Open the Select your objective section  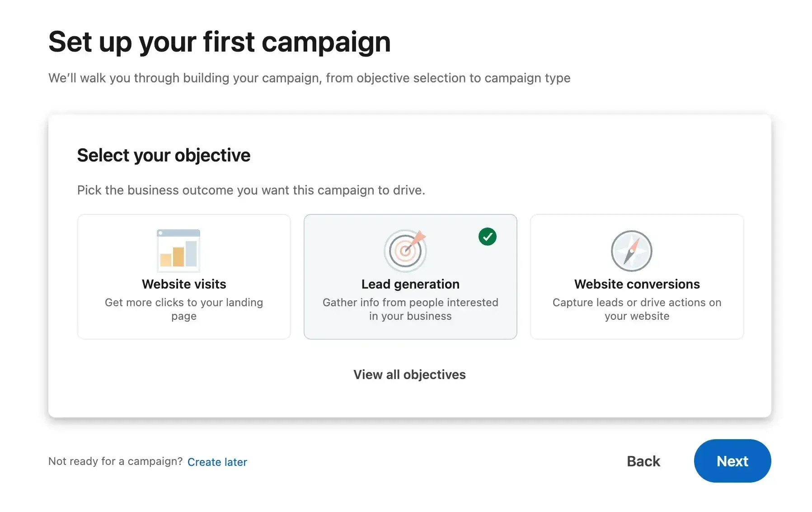click(164, 155)
